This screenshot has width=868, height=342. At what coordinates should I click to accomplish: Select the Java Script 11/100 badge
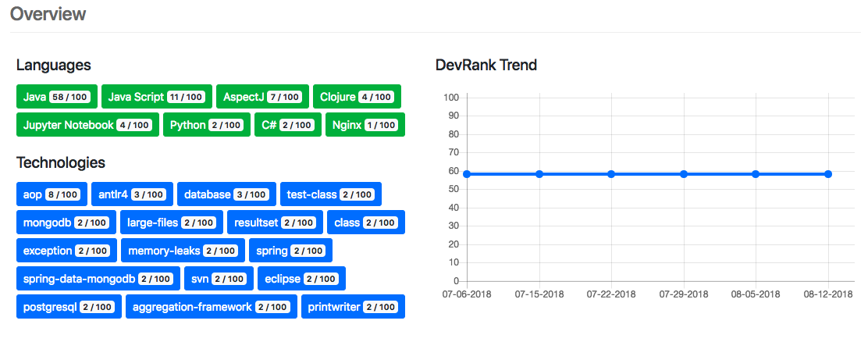click(157, 97)
